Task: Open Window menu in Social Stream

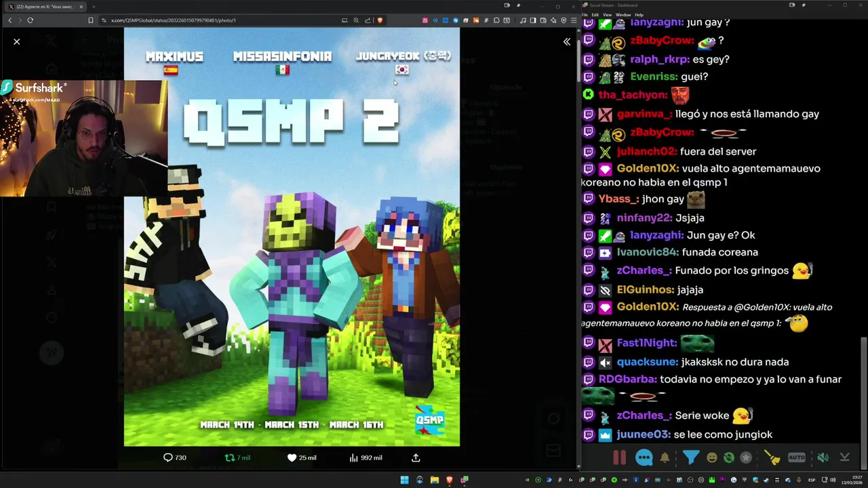Action: point(623,14)
